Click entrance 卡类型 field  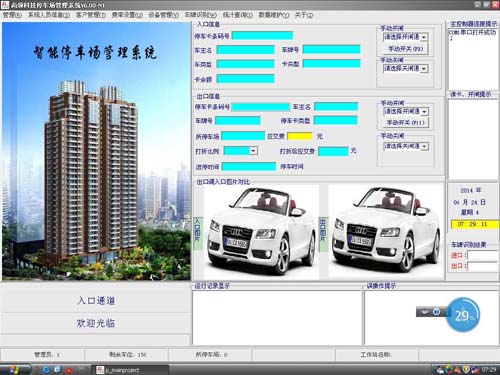click(x=332, y=64)
